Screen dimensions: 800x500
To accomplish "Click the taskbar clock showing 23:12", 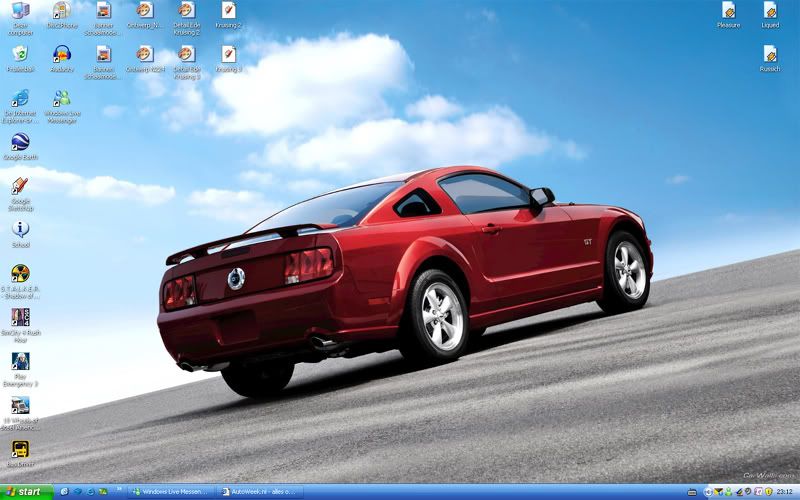I will (x=784, y=492).
